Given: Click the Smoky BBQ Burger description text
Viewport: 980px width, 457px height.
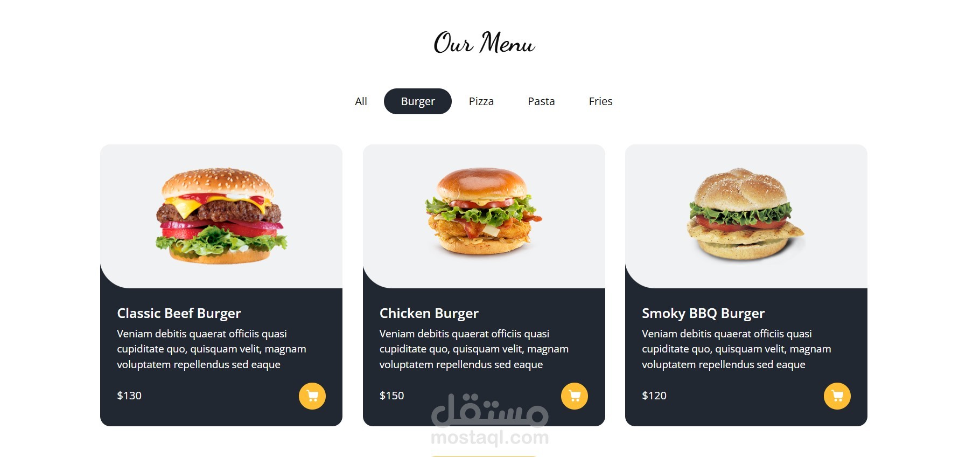Looking at the screenshot, I should [x=737, y=349].
